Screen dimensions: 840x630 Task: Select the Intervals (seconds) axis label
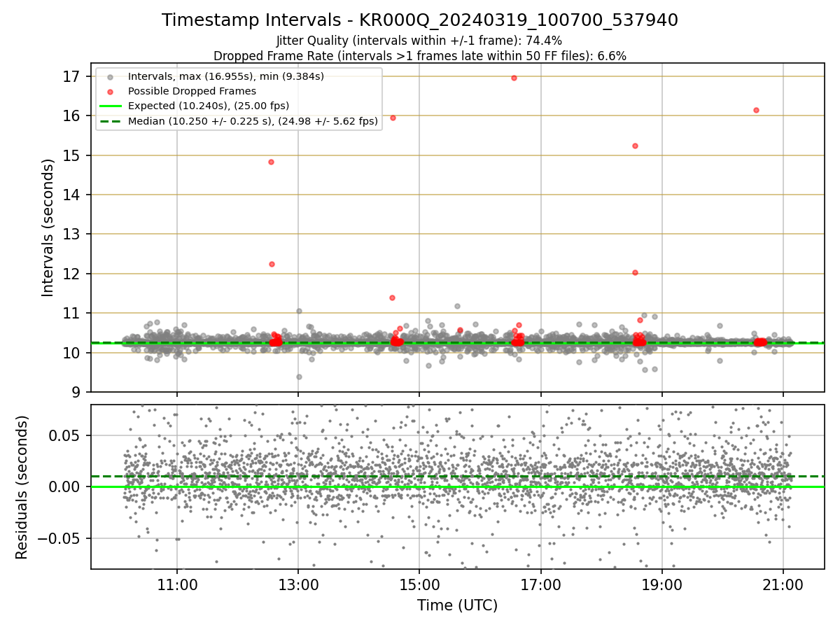pyautogui.click(x=48, y=227)
